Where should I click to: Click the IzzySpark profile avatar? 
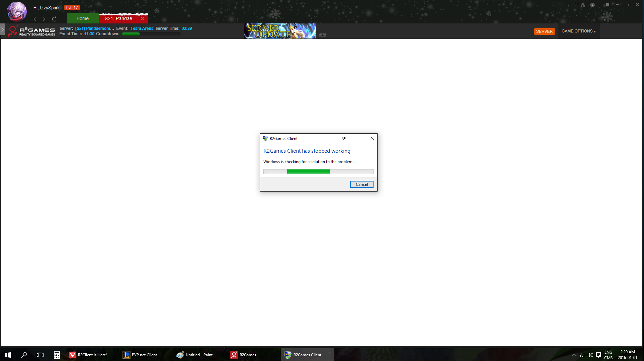click(x=17, y=11)
